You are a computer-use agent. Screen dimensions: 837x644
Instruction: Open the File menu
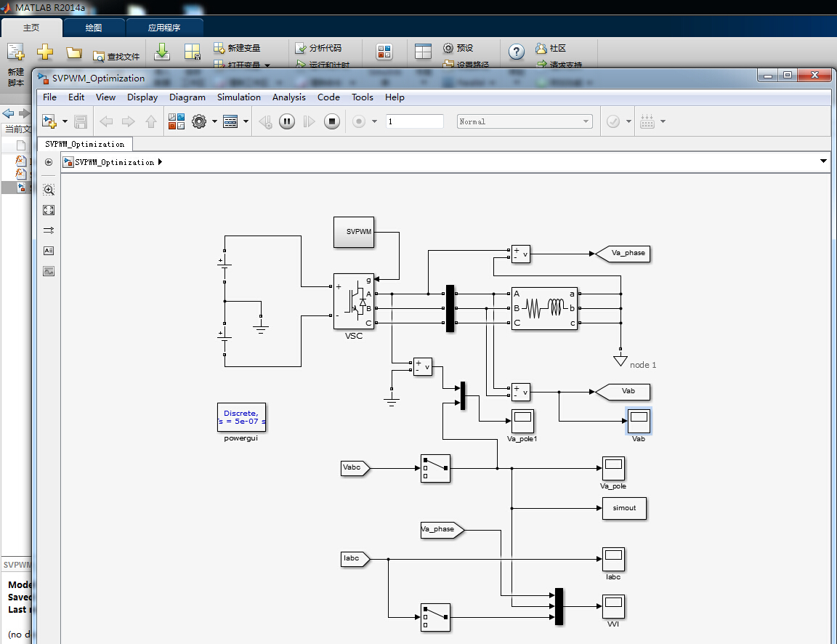(x=49, y=97)
